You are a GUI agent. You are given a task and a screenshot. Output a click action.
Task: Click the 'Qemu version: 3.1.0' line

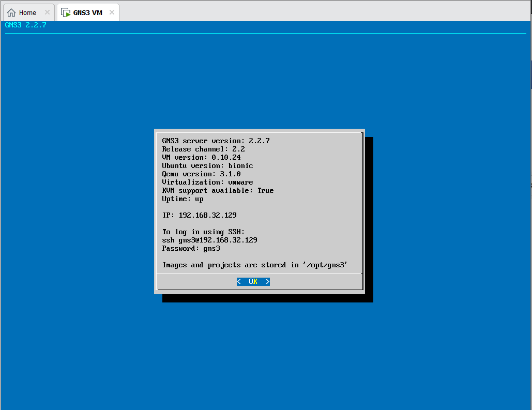(x=201, y=174)
